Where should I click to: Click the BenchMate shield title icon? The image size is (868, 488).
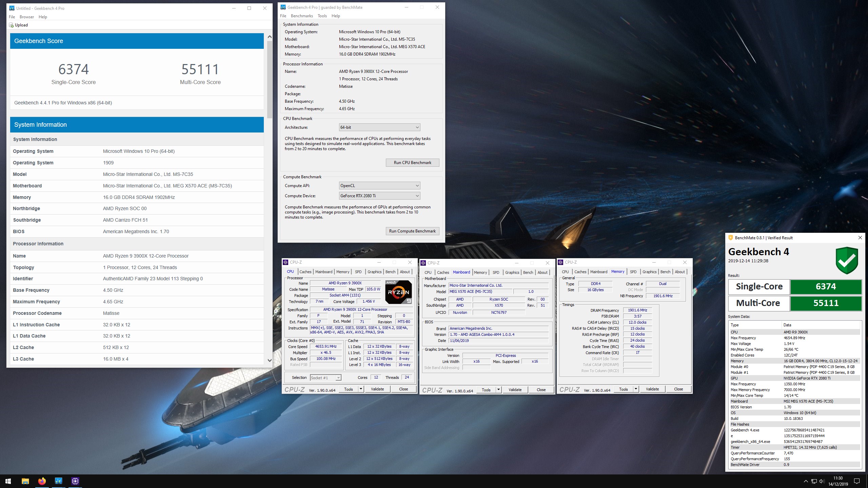tap(731, 238)
